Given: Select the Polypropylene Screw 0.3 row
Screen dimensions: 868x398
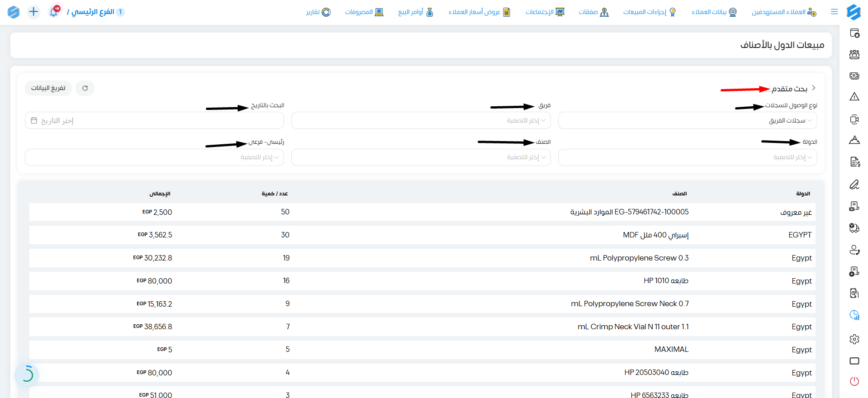Looking at the screenshot, I should [422, 258].
